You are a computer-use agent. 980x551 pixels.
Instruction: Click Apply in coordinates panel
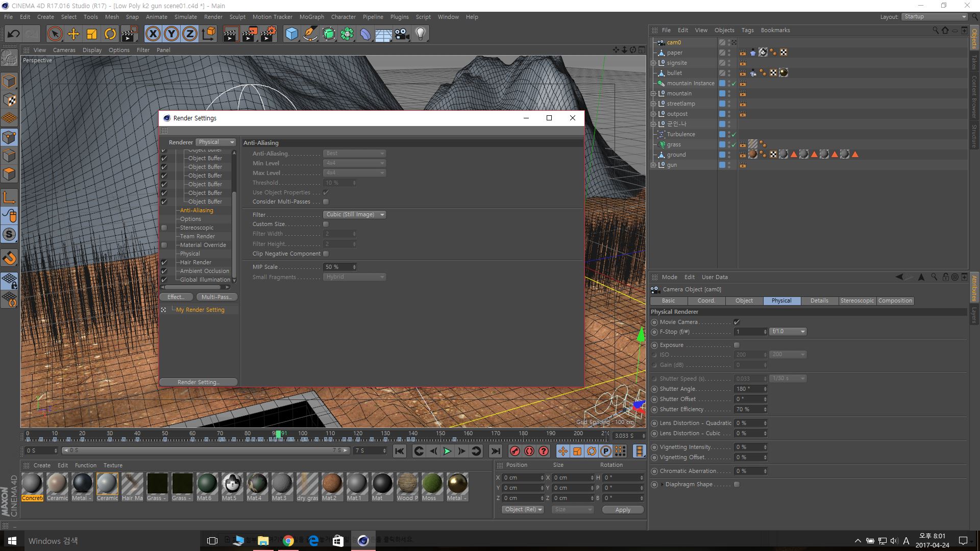[x=623, y=510]
